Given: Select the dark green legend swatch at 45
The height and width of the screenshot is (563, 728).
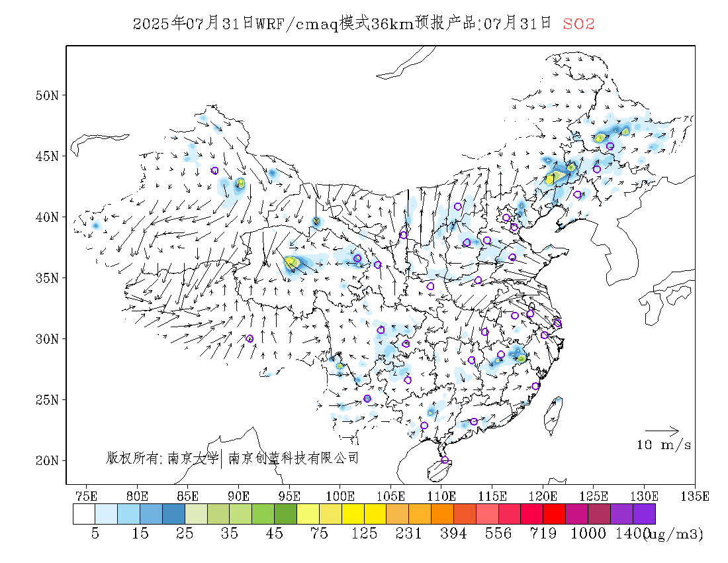Looking at the screenshot, I should (x=285, y=514).
